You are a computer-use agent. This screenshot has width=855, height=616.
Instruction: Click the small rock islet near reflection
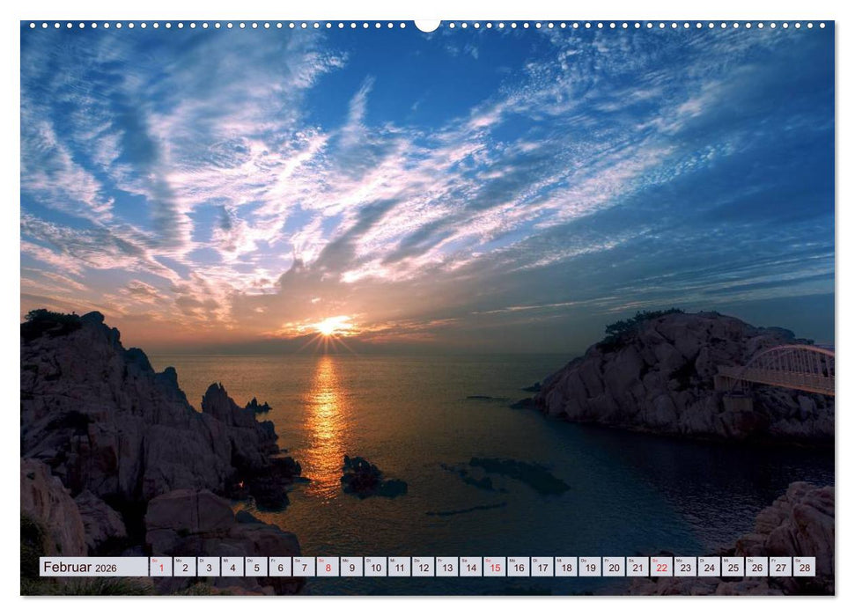363,476
